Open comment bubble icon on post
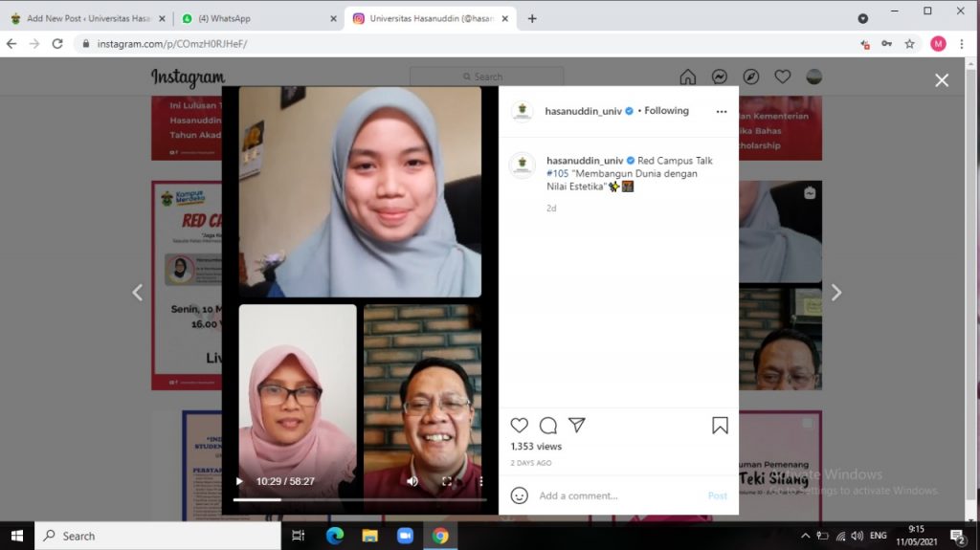The height and width of the screenshot is (550, 980). [x=548, y=425]
